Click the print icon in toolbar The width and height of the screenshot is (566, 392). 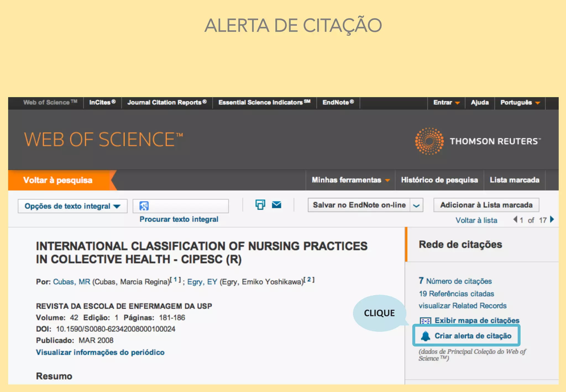[x=260, y=205]
